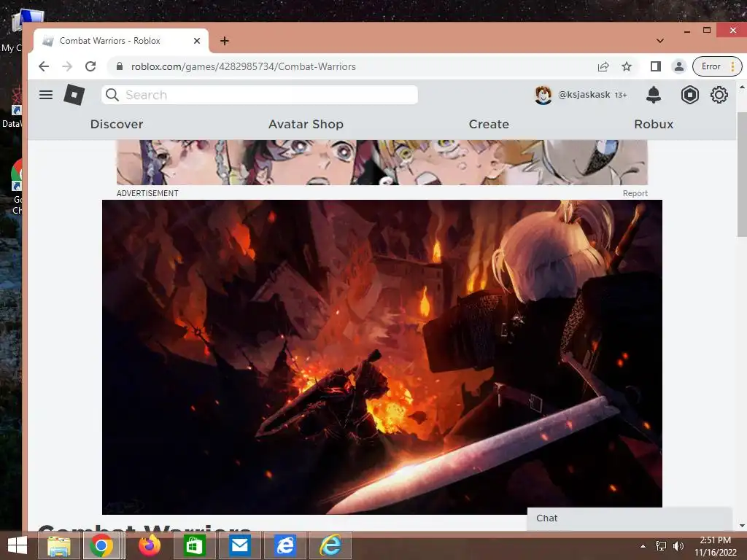
Task: Go back to the previous page
Action: (x=44, y=66)
